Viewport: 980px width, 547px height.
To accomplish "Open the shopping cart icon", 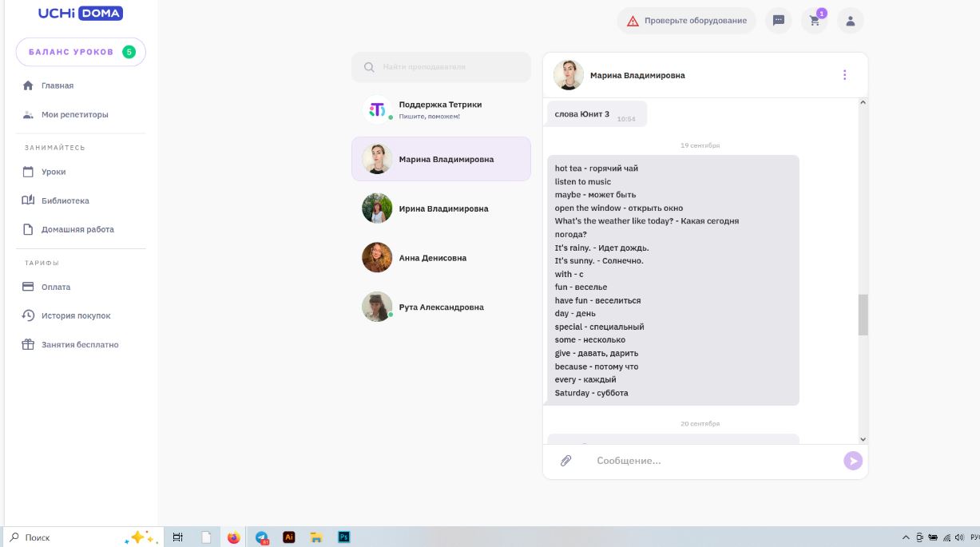I will pyautogui.click(x=815, y=21).
